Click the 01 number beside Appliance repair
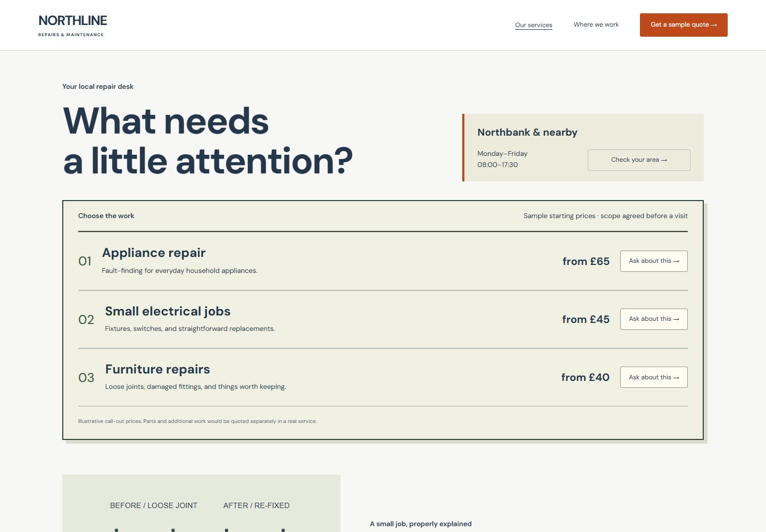This screenshot has height=532, width=766. click(85, 261)
